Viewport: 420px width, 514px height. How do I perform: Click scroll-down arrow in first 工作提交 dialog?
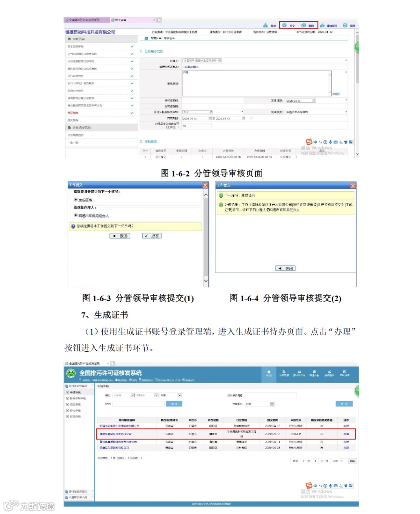click(206, 281)
